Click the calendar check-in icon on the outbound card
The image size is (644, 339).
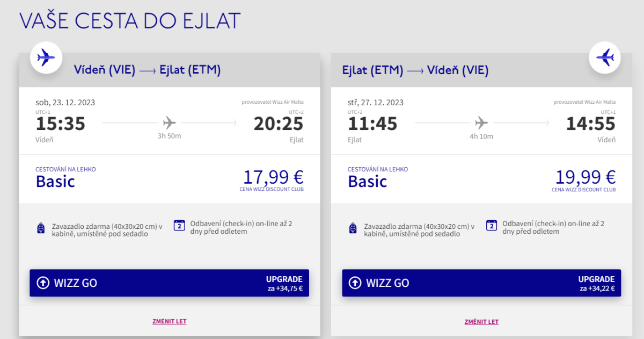click(179, 226)
